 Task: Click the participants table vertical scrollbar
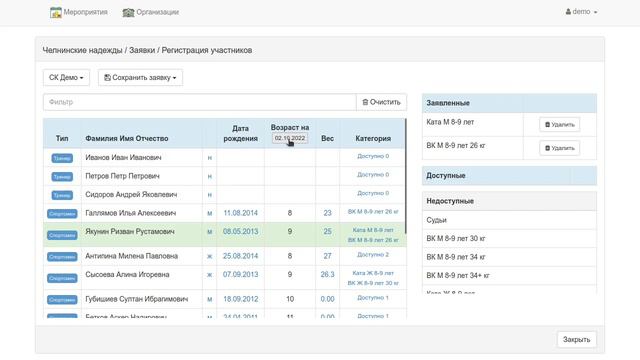pyautogui.click(x=405, y=176)
